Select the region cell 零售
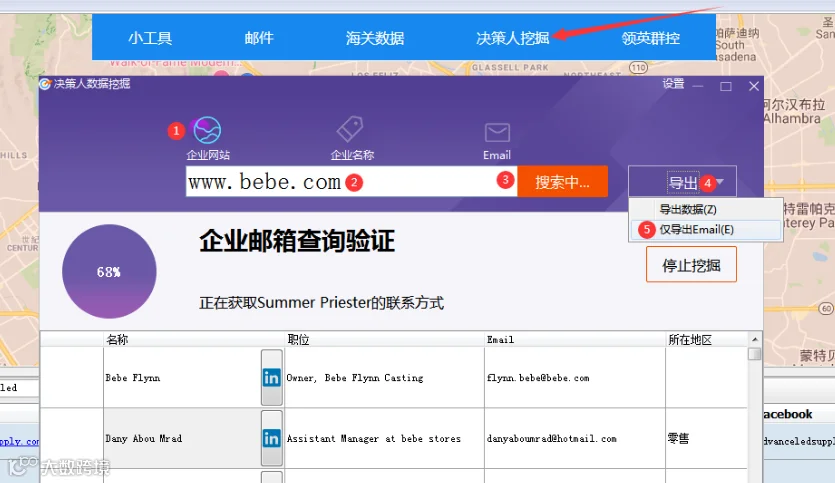835x483 pixels. click(x=707, y=438)
